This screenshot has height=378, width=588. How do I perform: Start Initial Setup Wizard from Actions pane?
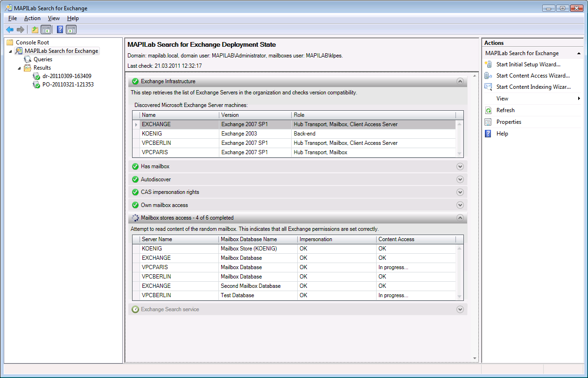click(x=528, y=64)
